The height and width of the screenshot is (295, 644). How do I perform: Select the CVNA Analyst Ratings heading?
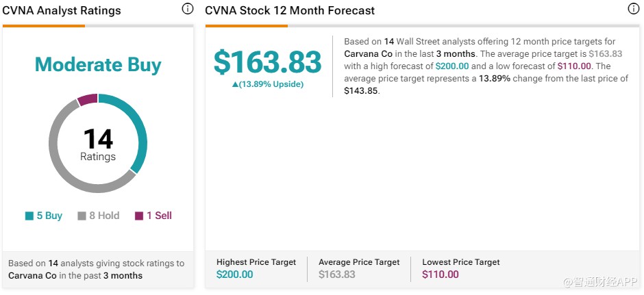(62, 10)
